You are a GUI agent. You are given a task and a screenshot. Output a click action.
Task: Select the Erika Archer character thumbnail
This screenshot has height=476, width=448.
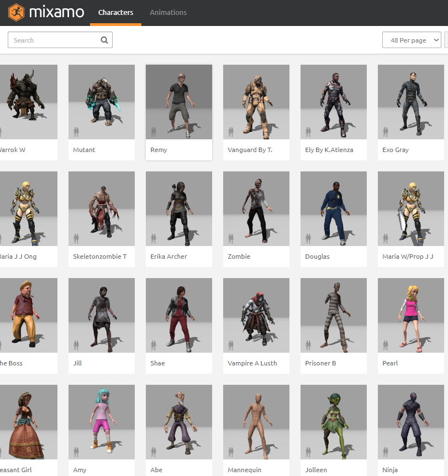(x=179, y=208)
